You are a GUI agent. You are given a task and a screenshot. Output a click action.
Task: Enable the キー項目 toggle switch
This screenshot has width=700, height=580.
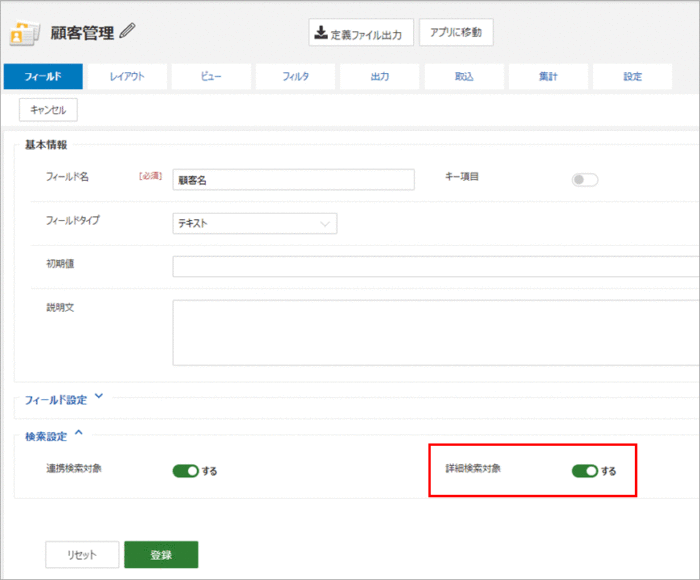(x=584, y=179)
